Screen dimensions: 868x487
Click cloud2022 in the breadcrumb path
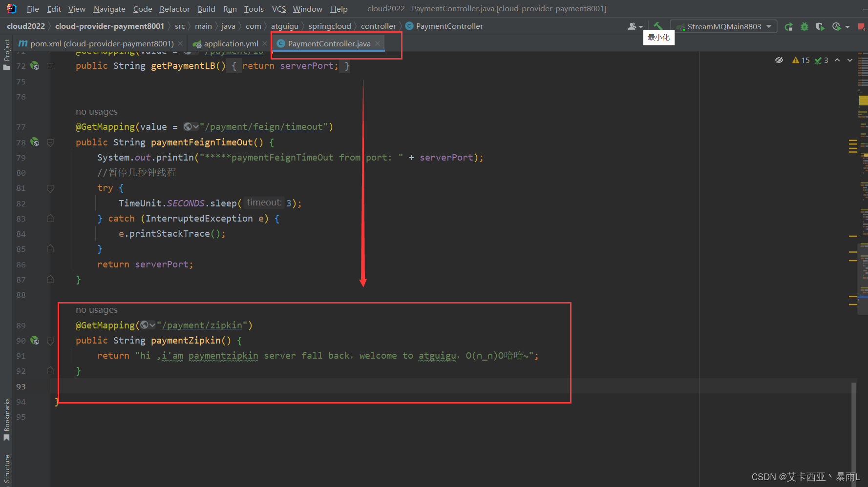point(26,26)
